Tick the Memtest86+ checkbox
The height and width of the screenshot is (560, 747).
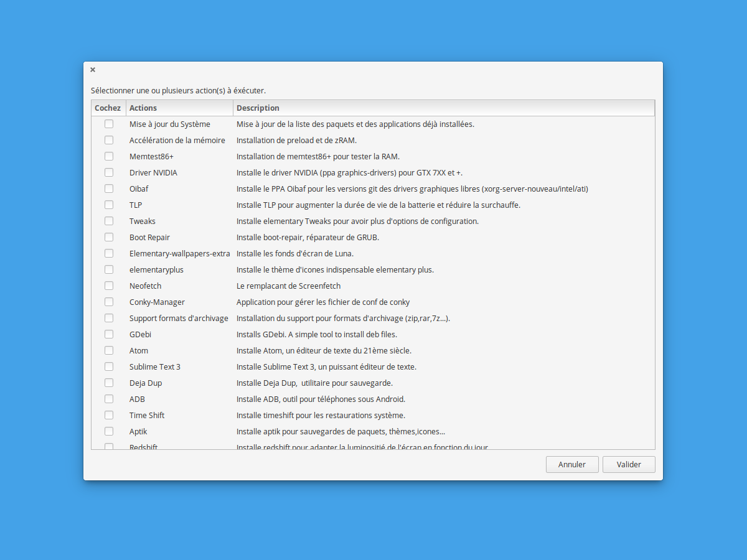coord(109,156)
